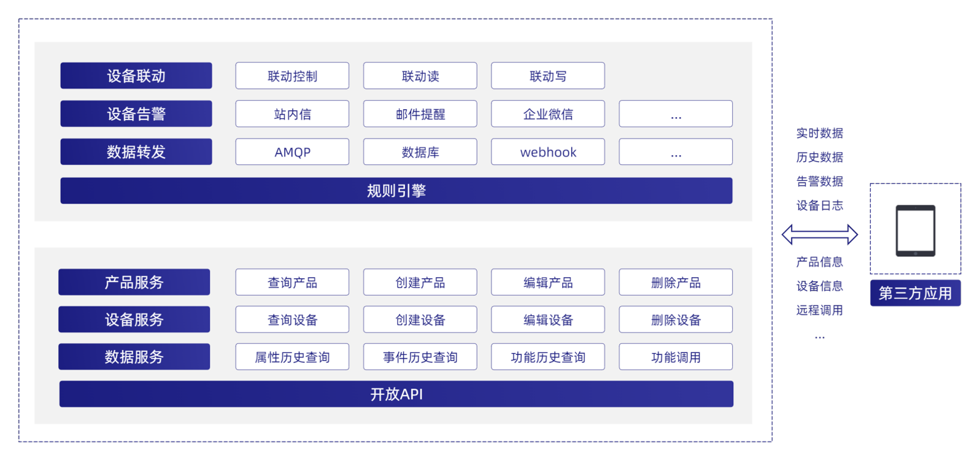Viewport: 980px width, 461px height.
Task: Click the 规则引擎 bar
Action: click(x=396, y=191)
